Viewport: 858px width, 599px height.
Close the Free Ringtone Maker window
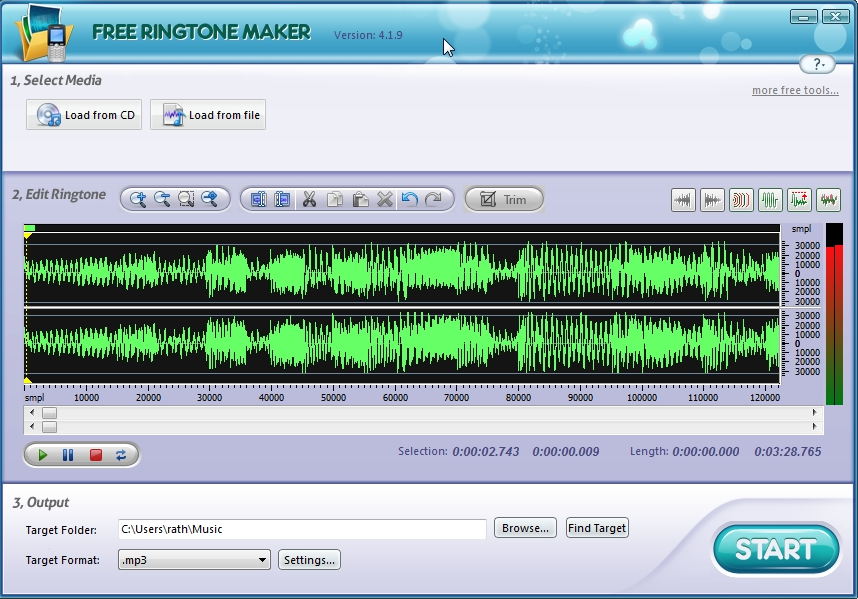tap(836, 17)
